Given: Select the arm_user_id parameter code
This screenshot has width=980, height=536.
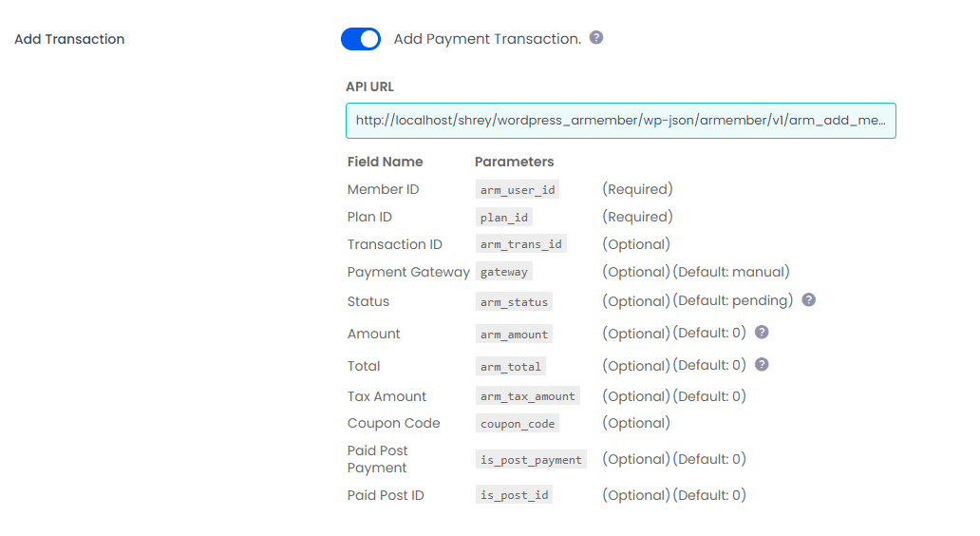Looking at the screenshot, I should click(518, 190).
